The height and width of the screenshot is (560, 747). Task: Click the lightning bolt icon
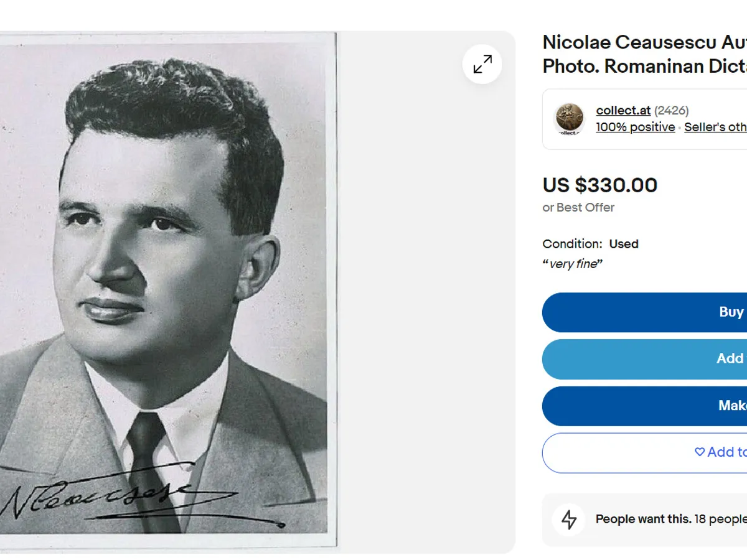click(x=569, y=520)
